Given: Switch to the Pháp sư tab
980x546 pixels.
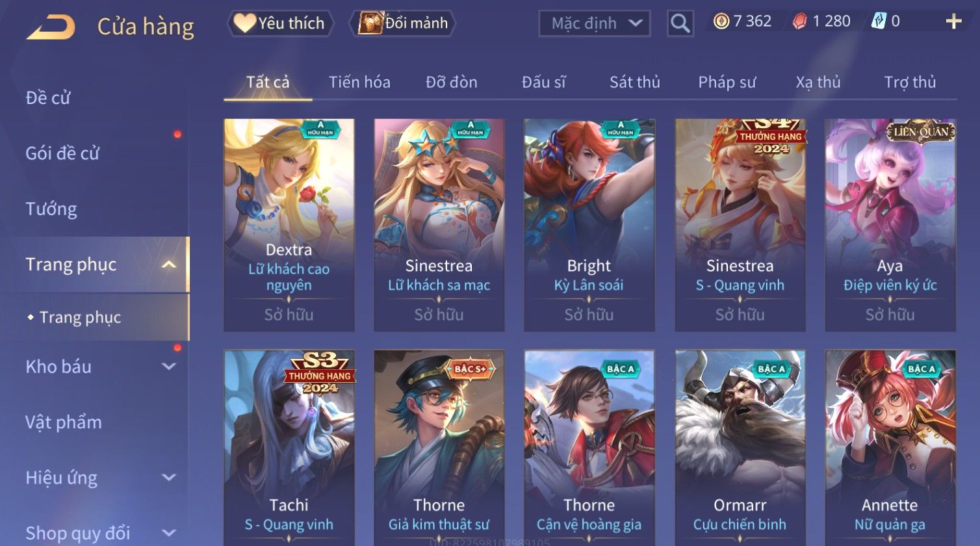Looking at the screenshot, I should pos(727,83).
